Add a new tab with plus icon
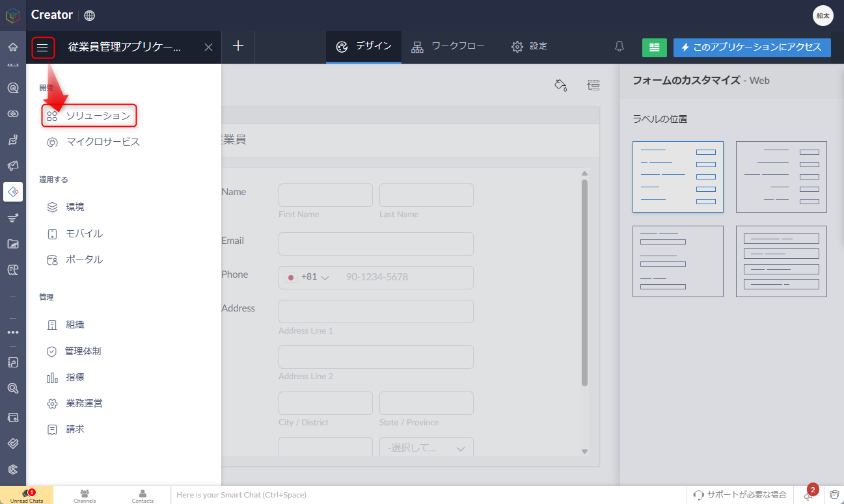 point(238,46)
